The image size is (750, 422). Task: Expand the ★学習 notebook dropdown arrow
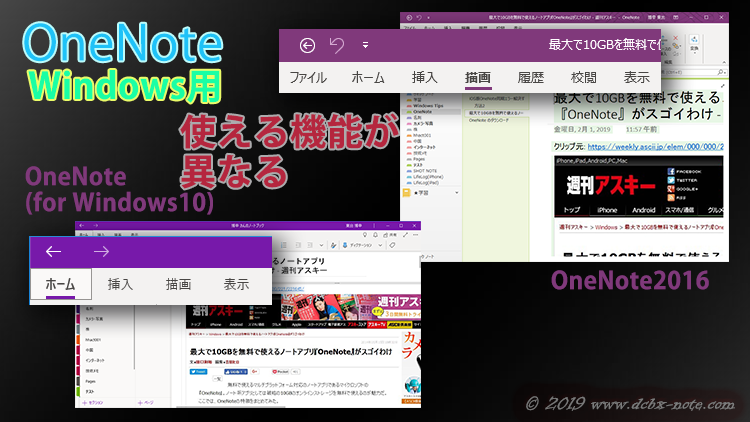tap(457, 193)
